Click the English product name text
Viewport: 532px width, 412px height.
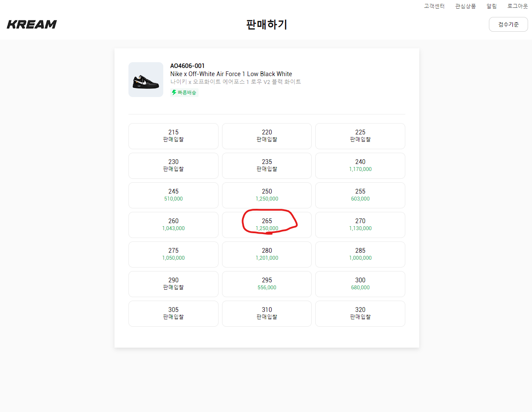point(231,74)
